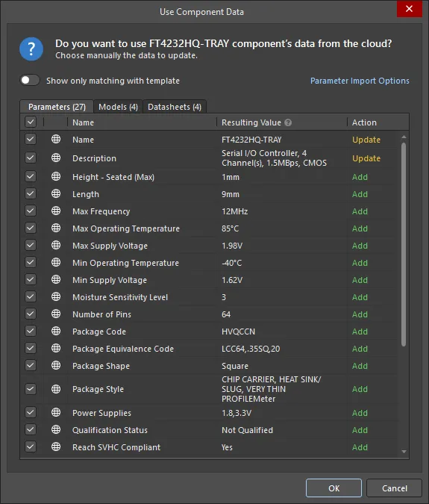Viewport: 429px width, 504px height.
Task: Uncheck the Length parameter checkbox
Action: click(x=31, y=193)
